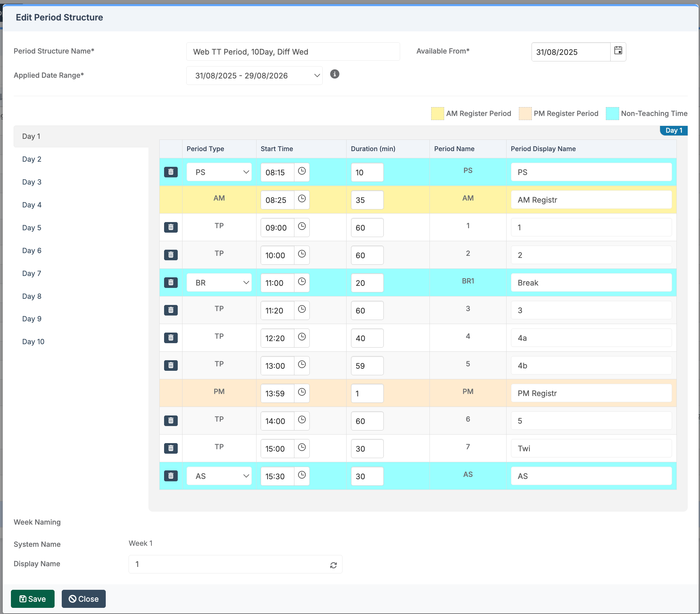Save the period structure
Screen dimensions: 700x614
[32, 599]
